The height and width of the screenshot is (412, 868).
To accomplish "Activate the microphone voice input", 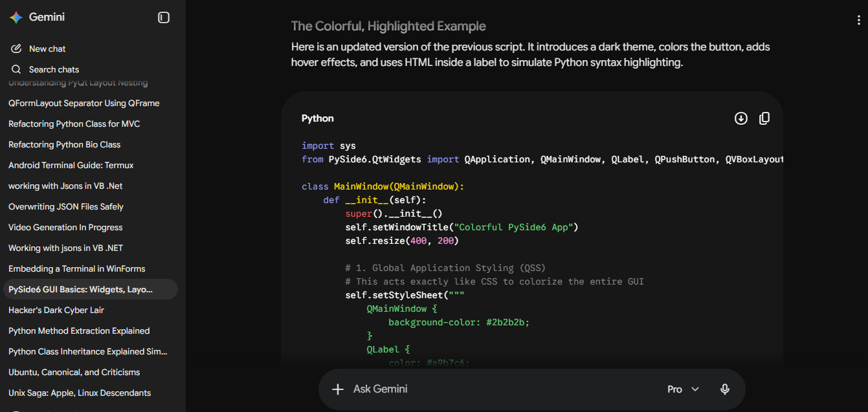I will click(725, 389).
